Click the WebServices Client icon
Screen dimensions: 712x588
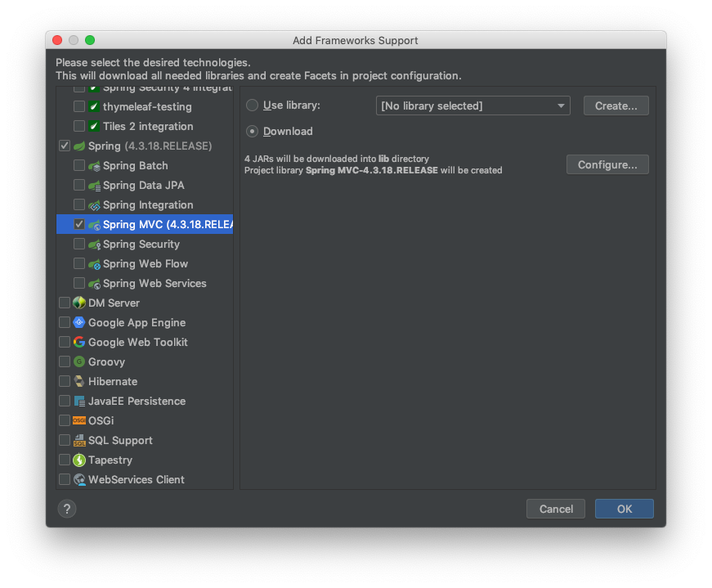click(x=79, y=480)
